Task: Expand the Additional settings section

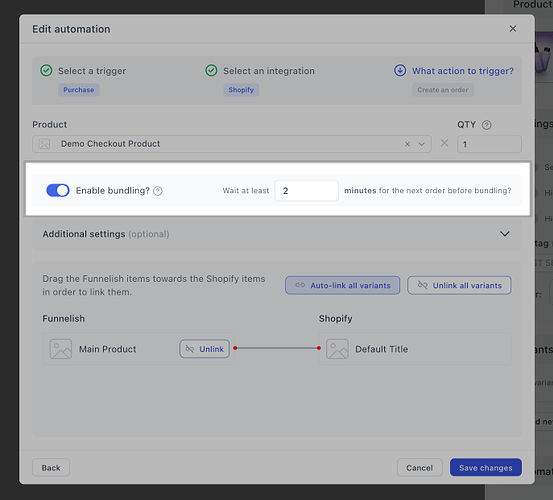Action: click(x=505, y=234)
